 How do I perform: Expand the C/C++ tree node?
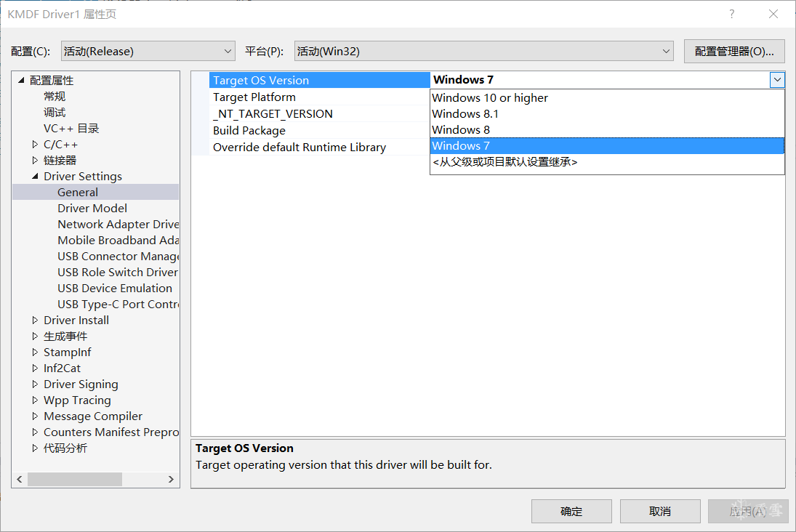[35, 144]
